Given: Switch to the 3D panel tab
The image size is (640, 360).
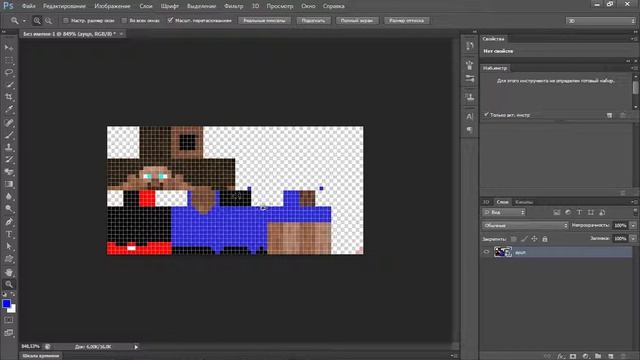Looking at the screenshot, I should click(486, 202).
